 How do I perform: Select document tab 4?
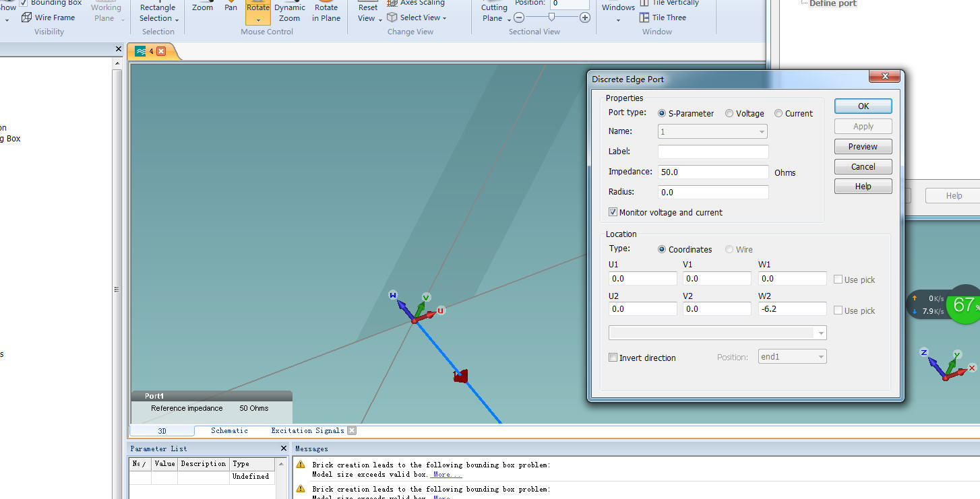tap(151, 51)
